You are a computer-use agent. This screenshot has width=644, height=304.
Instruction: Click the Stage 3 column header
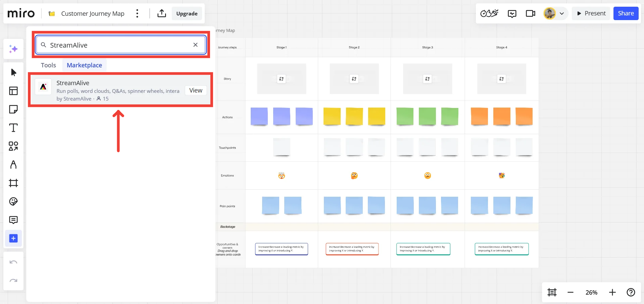click(x=428, y=47)
